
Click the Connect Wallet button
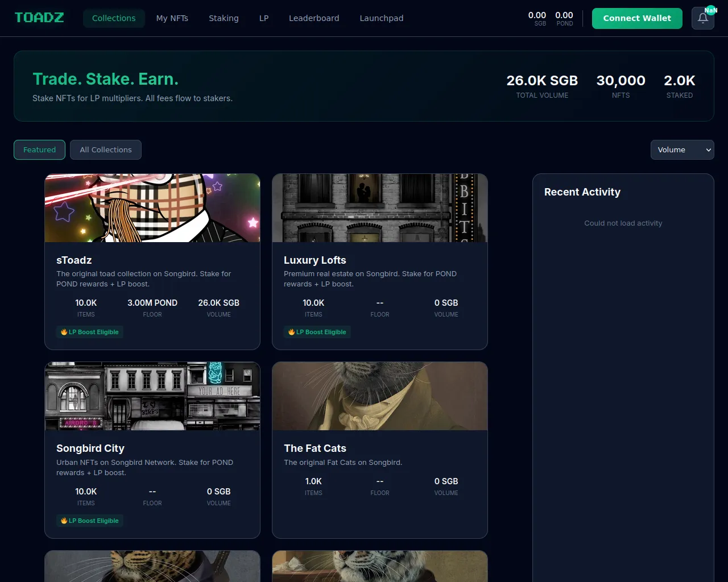pos(637,18)
